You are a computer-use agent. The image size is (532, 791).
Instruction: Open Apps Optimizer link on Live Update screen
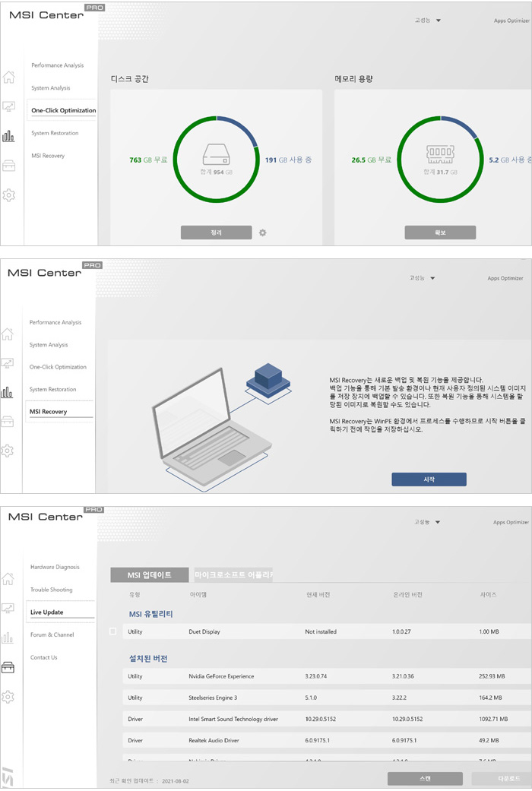coord(511,522)
